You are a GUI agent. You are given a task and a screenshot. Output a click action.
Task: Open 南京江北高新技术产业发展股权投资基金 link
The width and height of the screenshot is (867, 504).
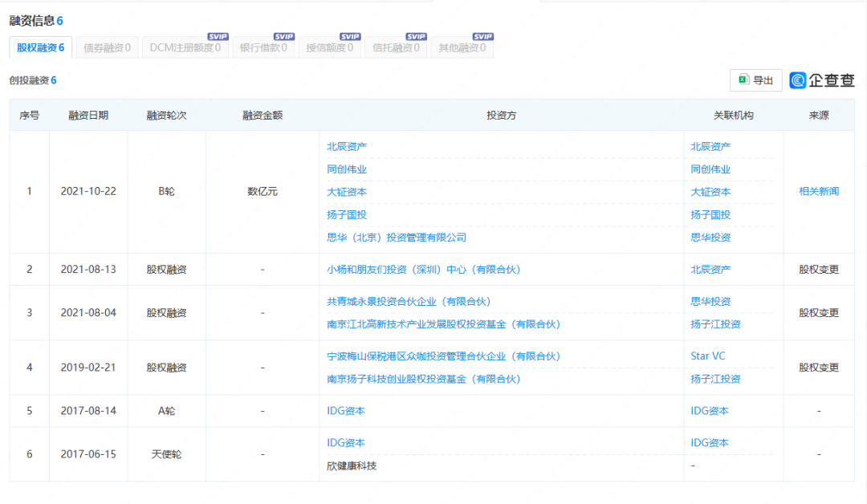coord(443,324)
